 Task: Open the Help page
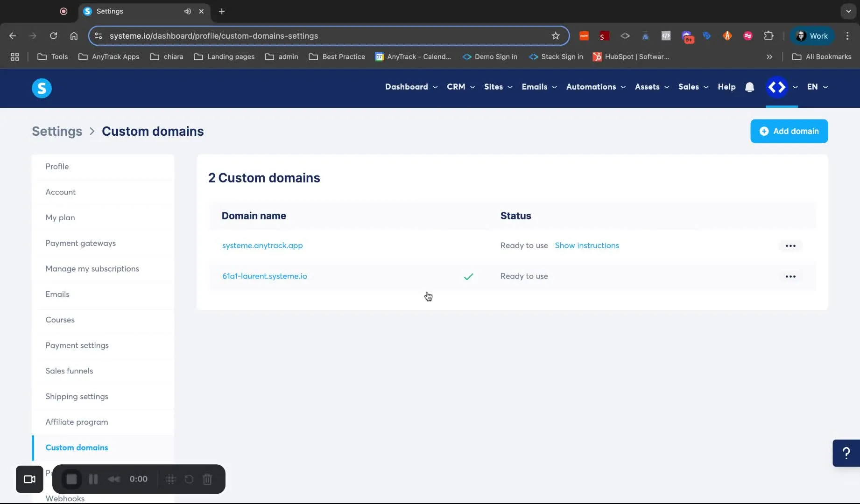[726, 87]
